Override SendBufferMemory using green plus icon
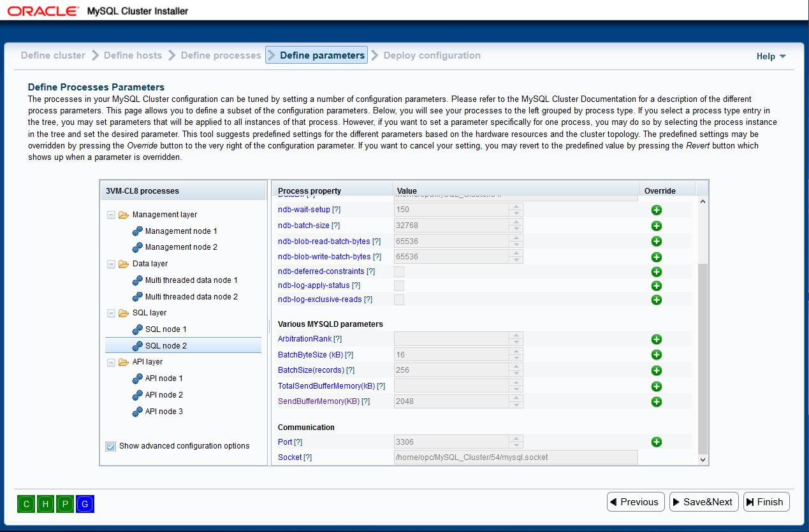The width and height of the screenshot is (809, 532). click(656, 402)
